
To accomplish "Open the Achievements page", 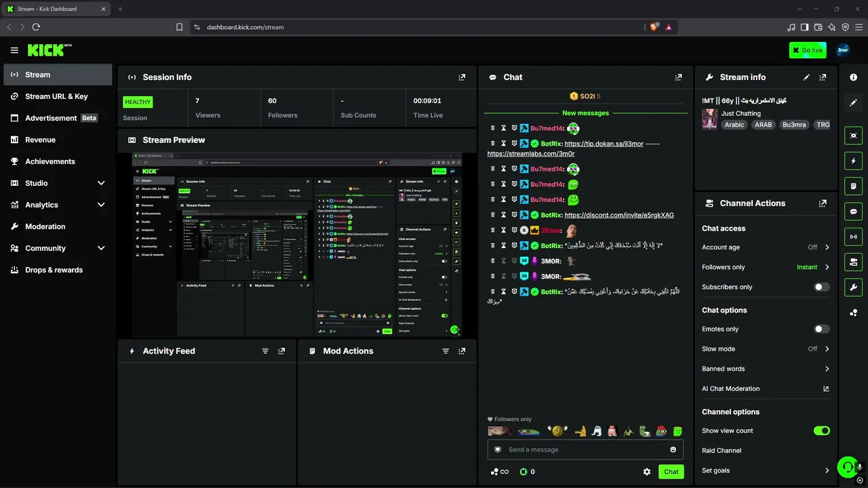I will [x=58, y=161].
